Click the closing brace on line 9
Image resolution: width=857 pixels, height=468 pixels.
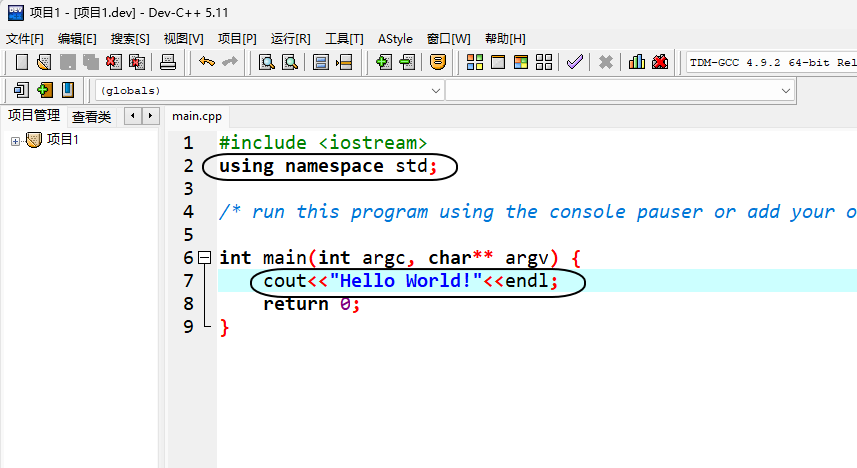click(224, 327)
